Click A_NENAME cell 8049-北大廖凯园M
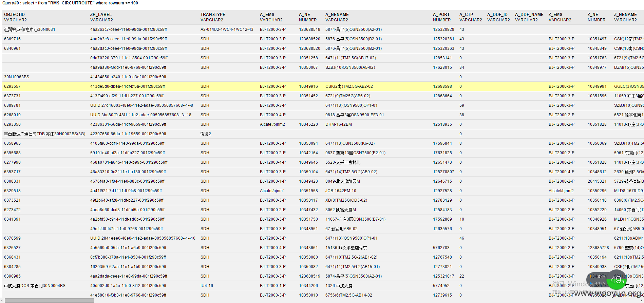This screenshot has width=644, height=303. [x=343, y=181]
